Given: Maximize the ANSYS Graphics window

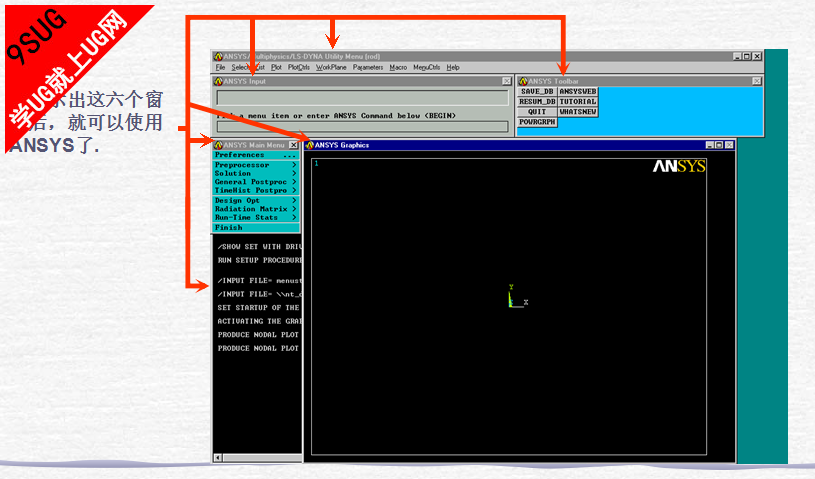Looking at the screenshot, I should click(719, 145).
